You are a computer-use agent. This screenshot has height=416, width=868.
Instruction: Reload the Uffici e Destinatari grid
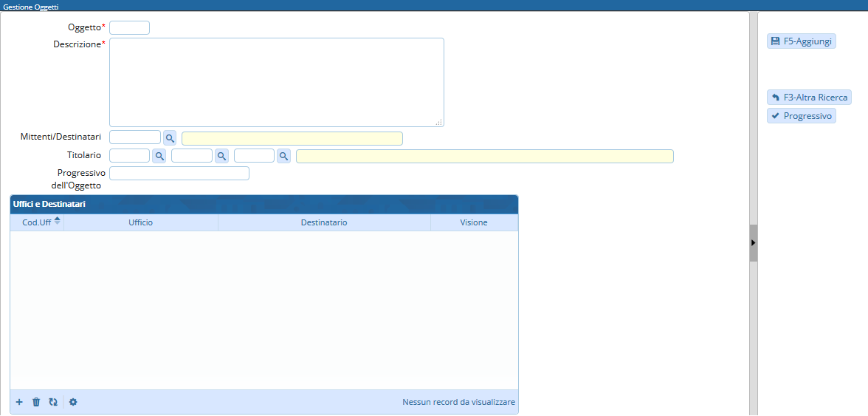point(53,402)
